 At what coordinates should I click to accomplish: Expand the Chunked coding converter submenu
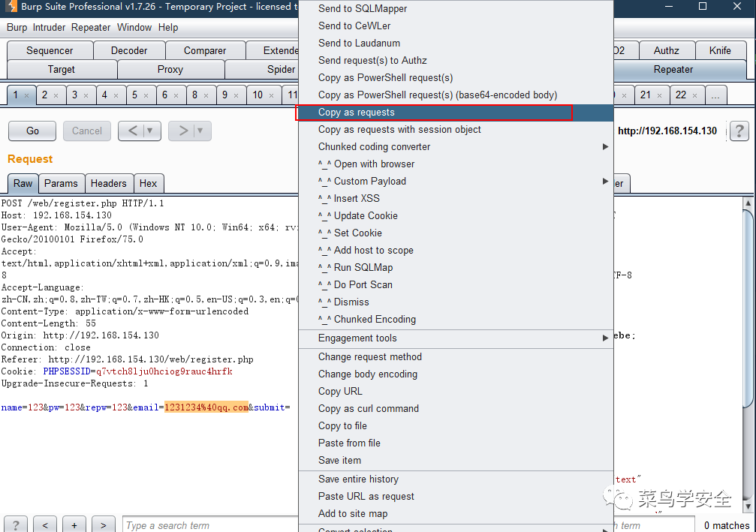coord(605,146)
